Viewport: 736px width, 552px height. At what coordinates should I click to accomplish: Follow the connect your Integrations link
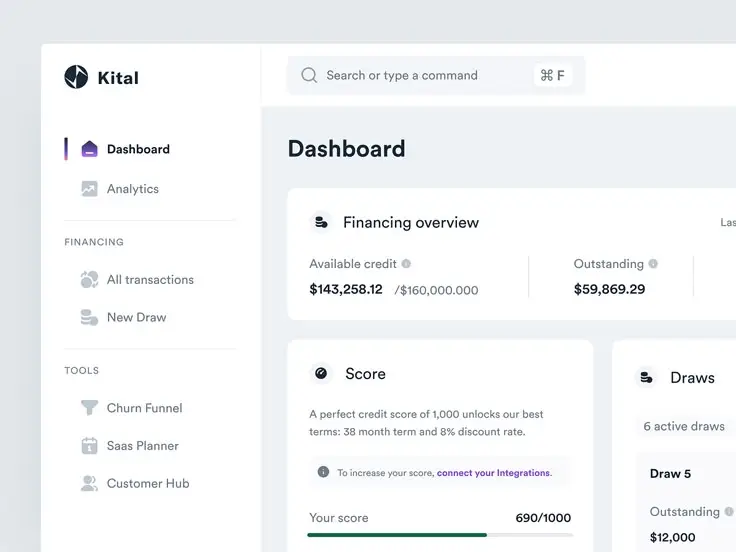tap(494, 473)
